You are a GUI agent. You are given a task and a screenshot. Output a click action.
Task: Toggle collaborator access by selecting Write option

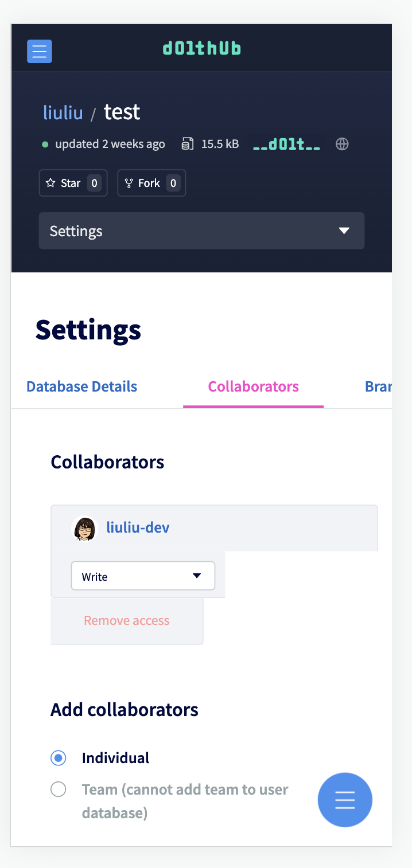143,576
